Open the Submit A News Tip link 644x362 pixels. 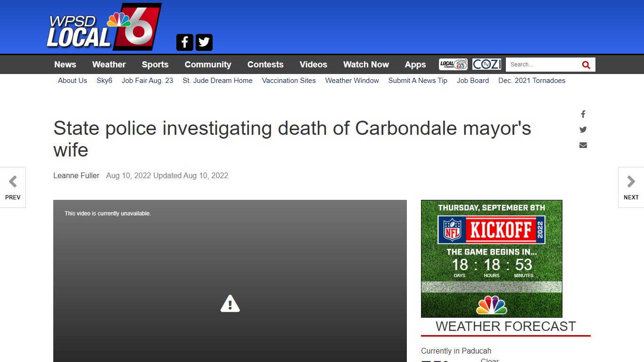418,81
